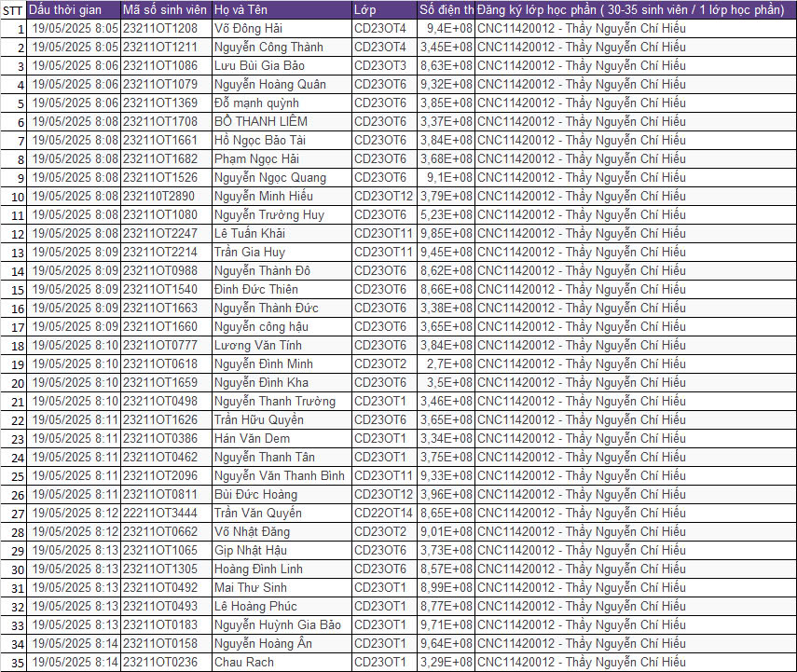
Task: Click the name cell 'Nguyễn Thành Đức'
Action: point(282,309)
